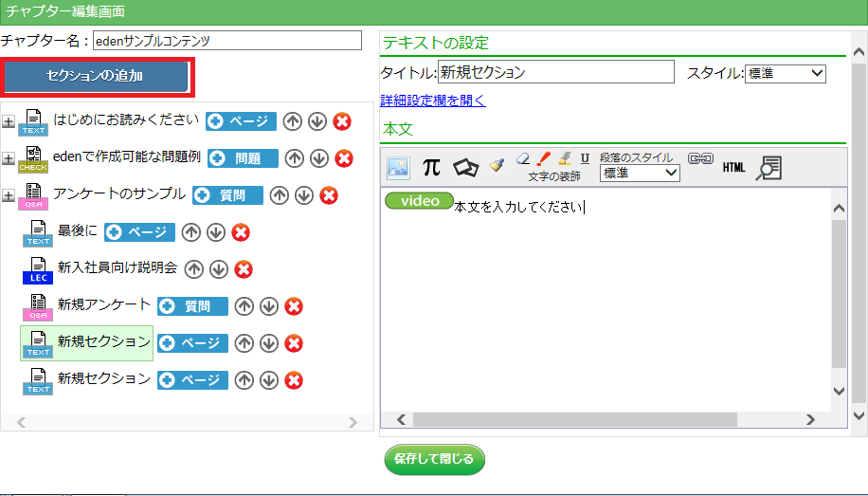Move 新入社員向け説明会 up

click(193, 269)
